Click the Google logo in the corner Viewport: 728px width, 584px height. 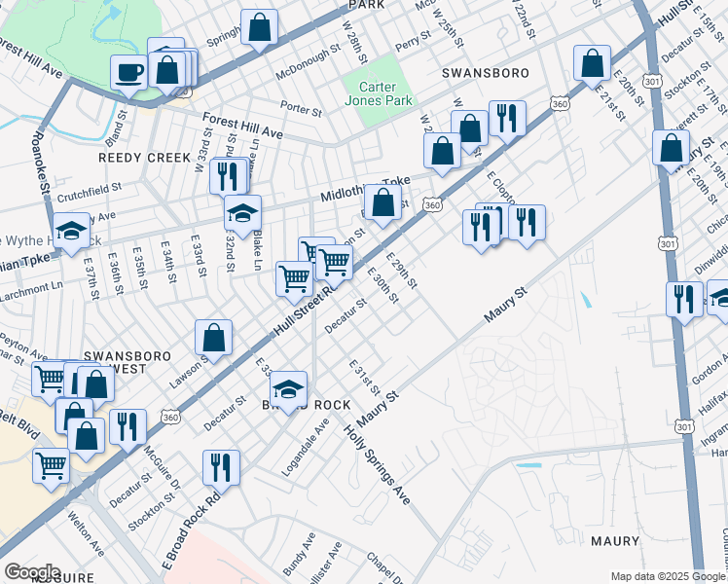(x=32, y=572)
